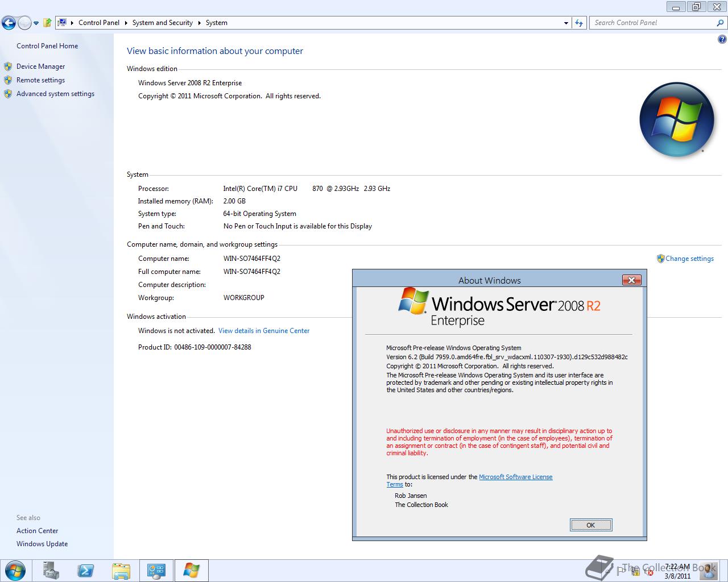Click the Version 6.2 build string
This screenshot has height=582, width=728.
[x=507, y=357]
